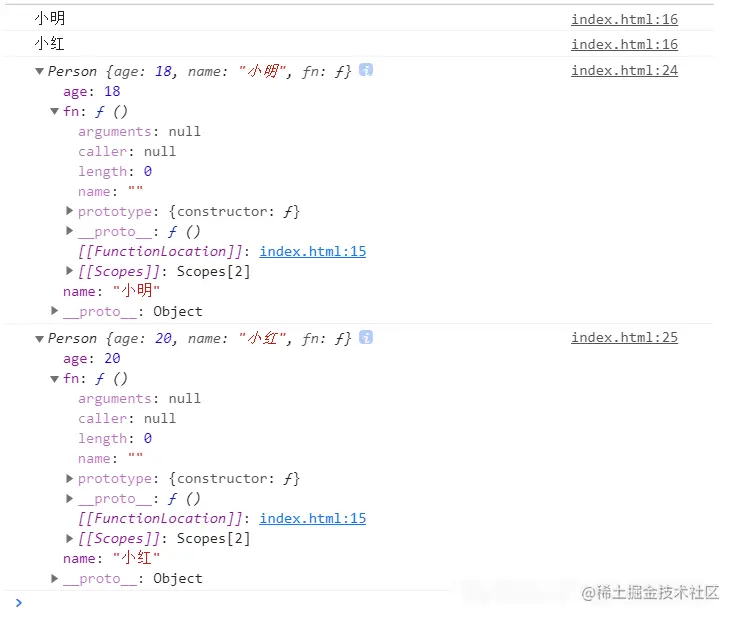Collapse the second Person object (age 20)
The image size is (737, 619).
(x=39, y=338)
